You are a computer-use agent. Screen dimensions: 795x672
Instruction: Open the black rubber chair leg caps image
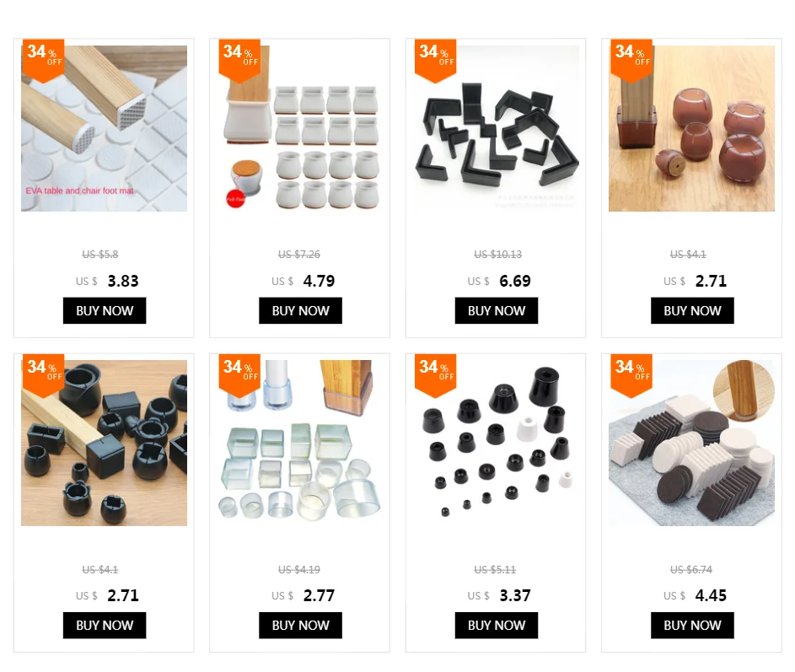click(x=104, y=443)
